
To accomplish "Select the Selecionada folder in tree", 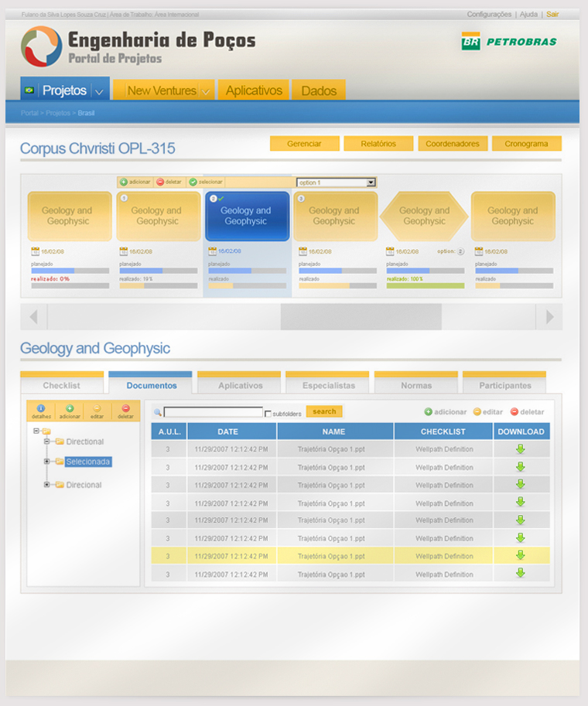I will click(x=88, y=462).
